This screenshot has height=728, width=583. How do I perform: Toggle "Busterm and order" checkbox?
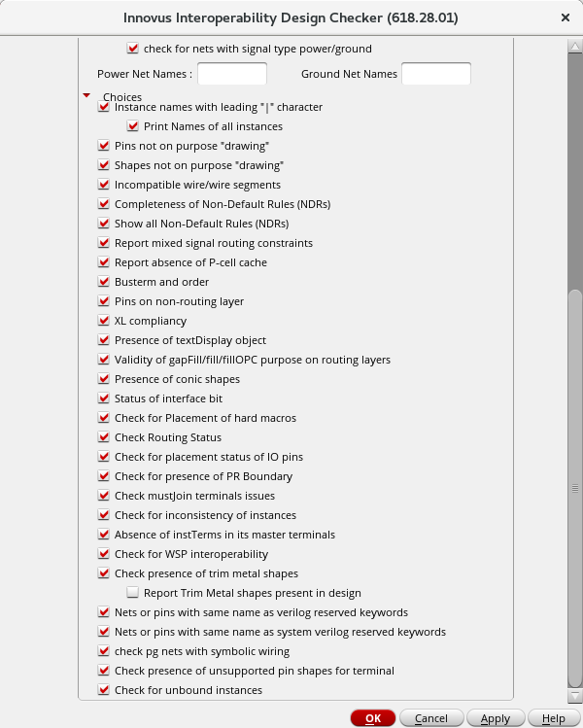point(104,282)
